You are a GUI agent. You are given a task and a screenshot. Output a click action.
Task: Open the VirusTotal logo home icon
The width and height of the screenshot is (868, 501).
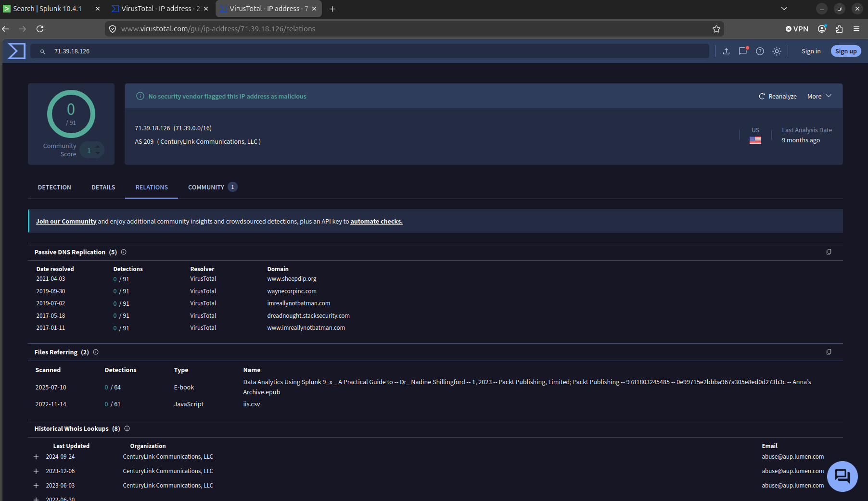(x=16, y=51)
